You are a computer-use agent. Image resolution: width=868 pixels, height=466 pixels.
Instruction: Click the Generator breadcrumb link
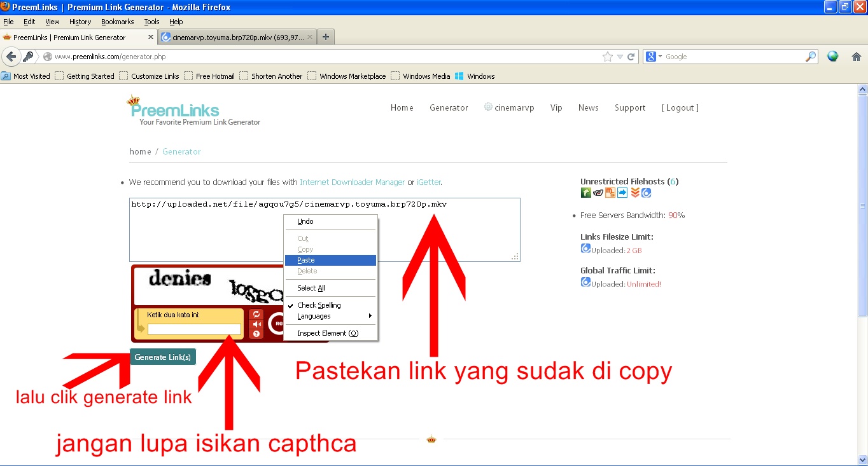pyautogui.click(x=181, y=151)
